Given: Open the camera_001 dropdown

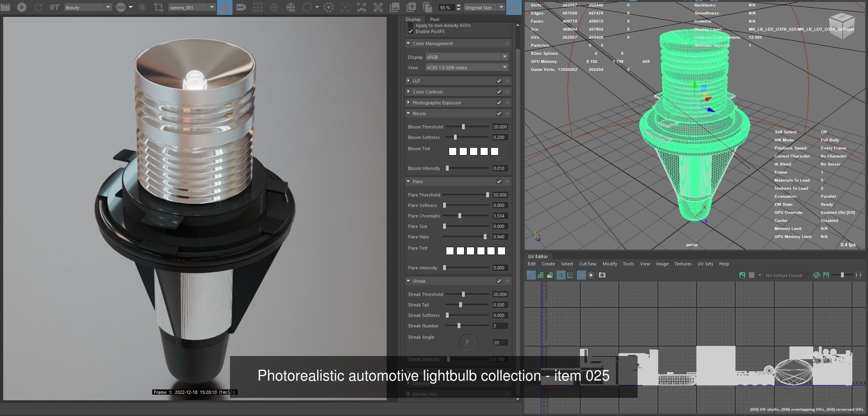Looking at the screenshot, I should (x=191, y=7).
